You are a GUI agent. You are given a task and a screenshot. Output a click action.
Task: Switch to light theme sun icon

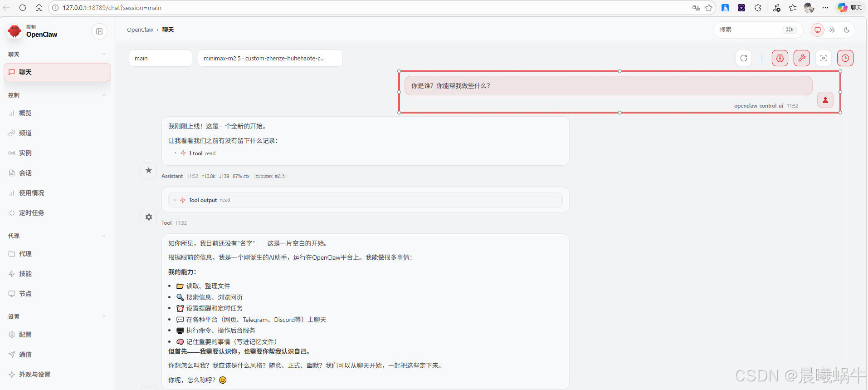[832, 30]
